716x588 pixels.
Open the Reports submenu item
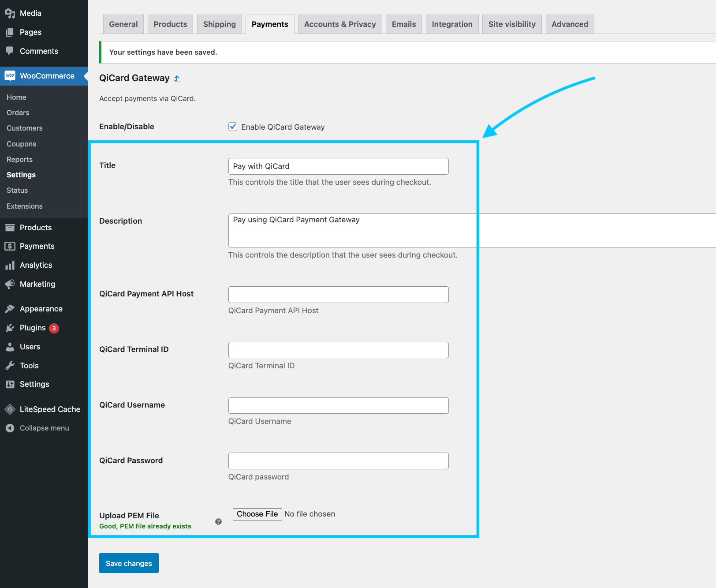(20, 159)
